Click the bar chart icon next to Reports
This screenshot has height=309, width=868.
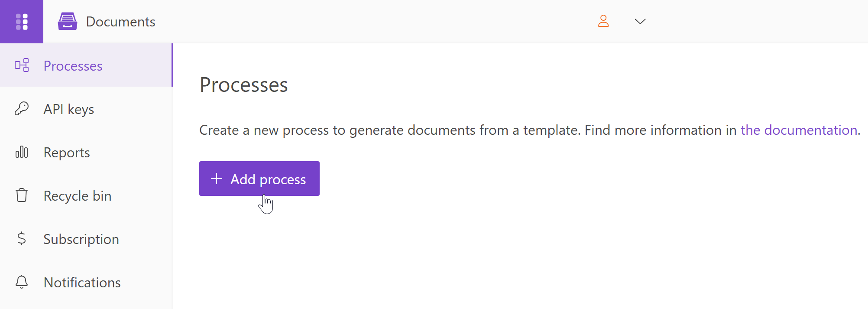[x=21, y=152]
